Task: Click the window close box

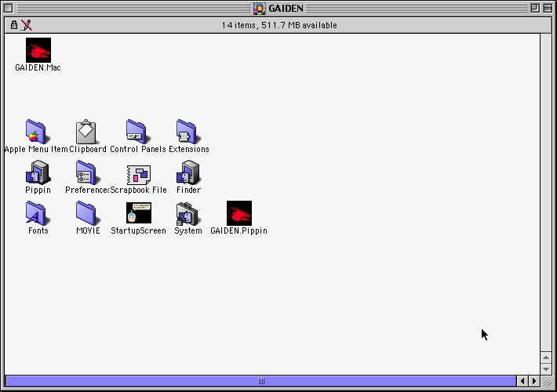Action: click(9, 8)
